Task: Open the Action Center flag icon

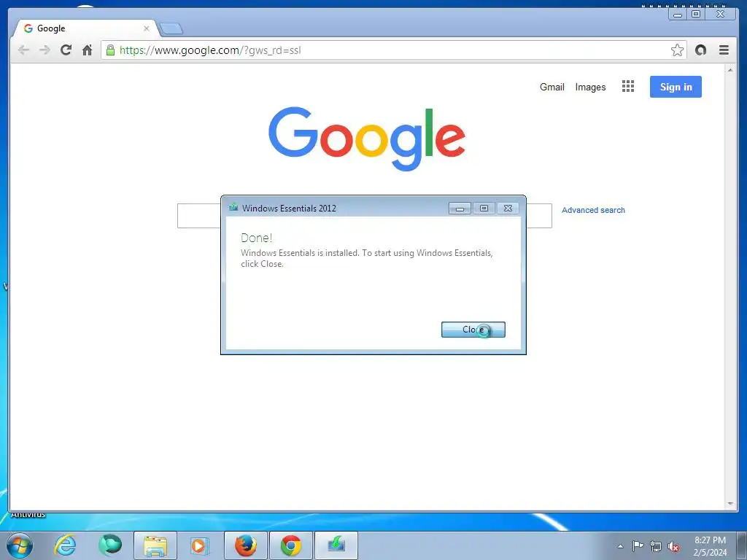Action: 638,545
